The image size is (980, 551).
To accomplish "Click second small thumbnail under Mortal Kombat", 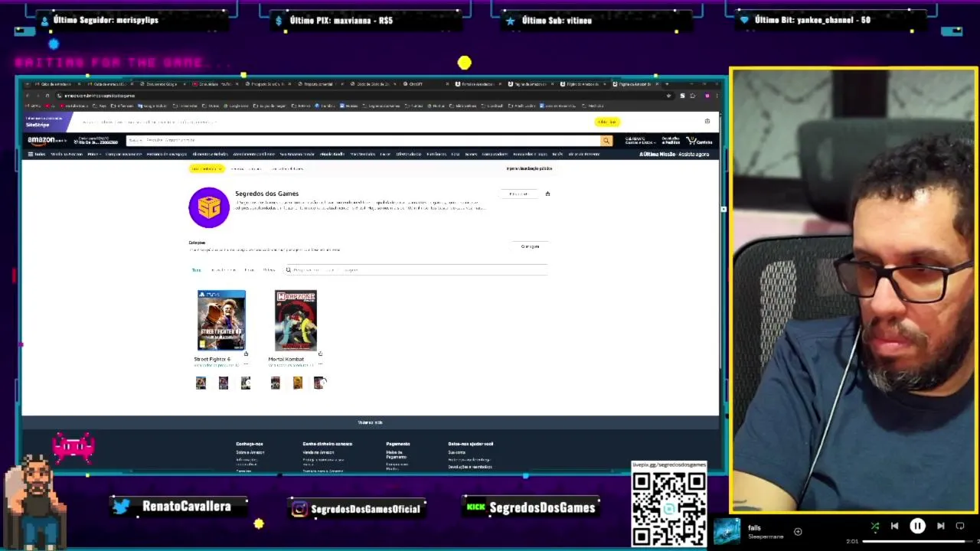I will (x=297, y=383).
